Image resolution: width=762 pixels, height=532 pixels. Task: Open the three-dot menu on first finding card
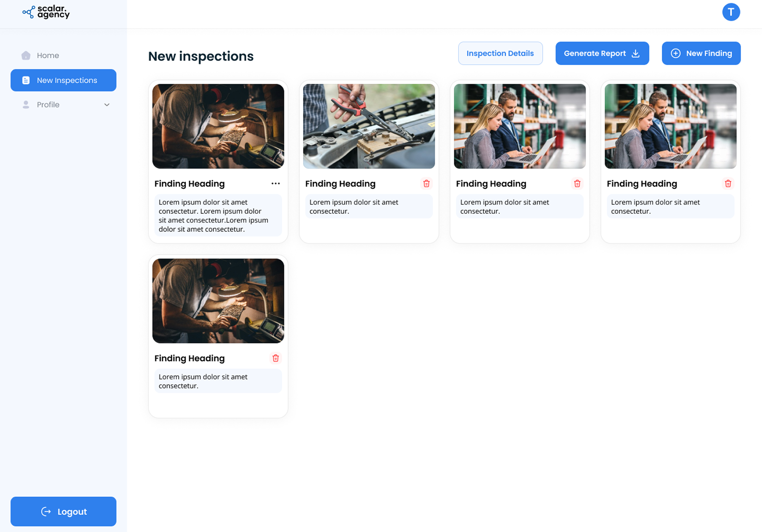(x=276, y=183)
